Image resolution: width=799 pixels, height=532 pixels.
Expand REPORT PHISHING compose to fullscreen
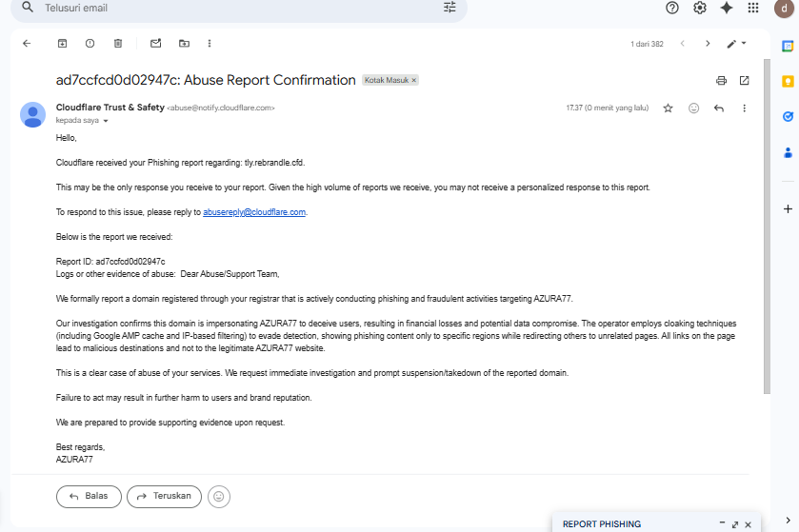tap(735, 524)
